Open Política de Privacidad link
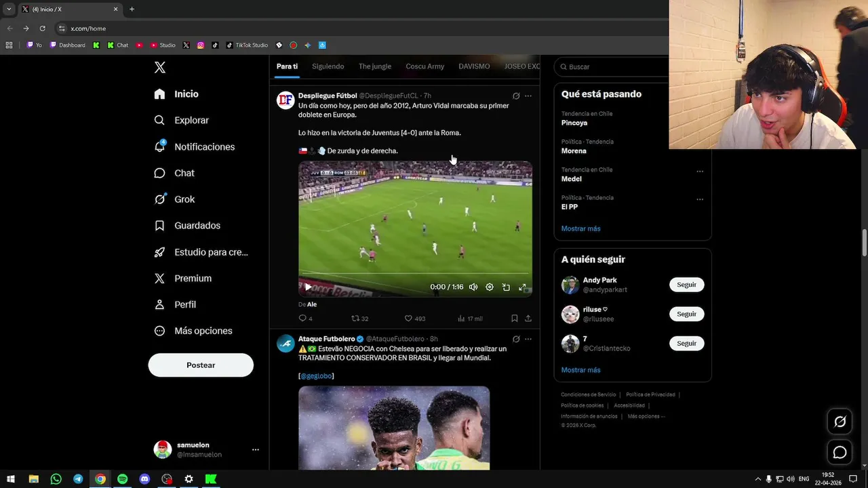 pos(650,394)
